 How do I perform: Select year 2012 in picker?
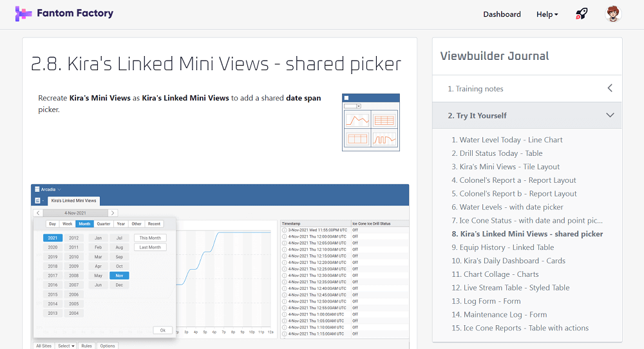(74, 238)
